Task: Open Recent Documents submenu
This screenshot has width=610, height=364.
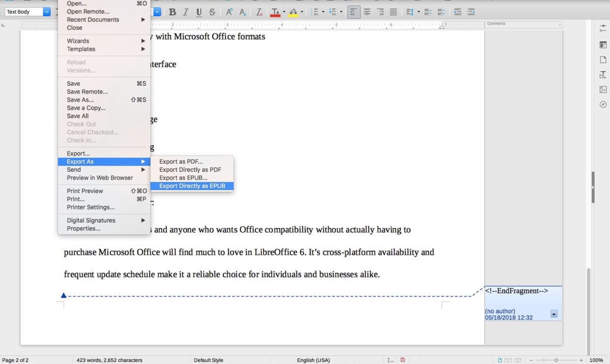Action: tap(104, 20)
